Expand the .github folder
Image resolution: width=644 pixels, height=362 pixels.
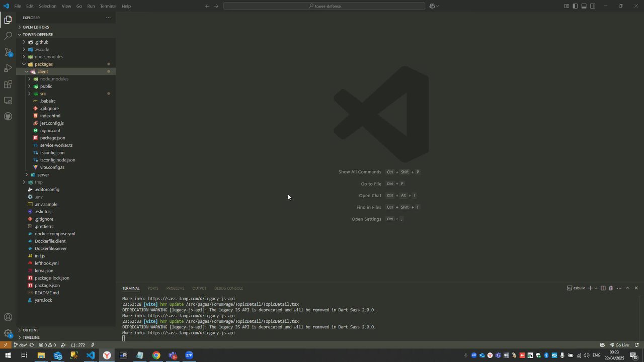tap(66, 42)
